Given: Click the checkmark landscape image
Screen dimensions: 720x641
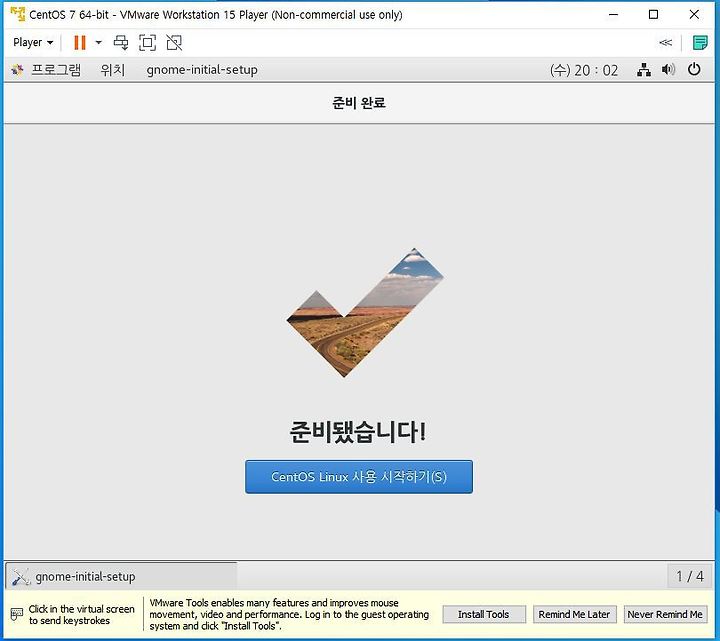Looking at the screenshot, I should tap(365, 312).
